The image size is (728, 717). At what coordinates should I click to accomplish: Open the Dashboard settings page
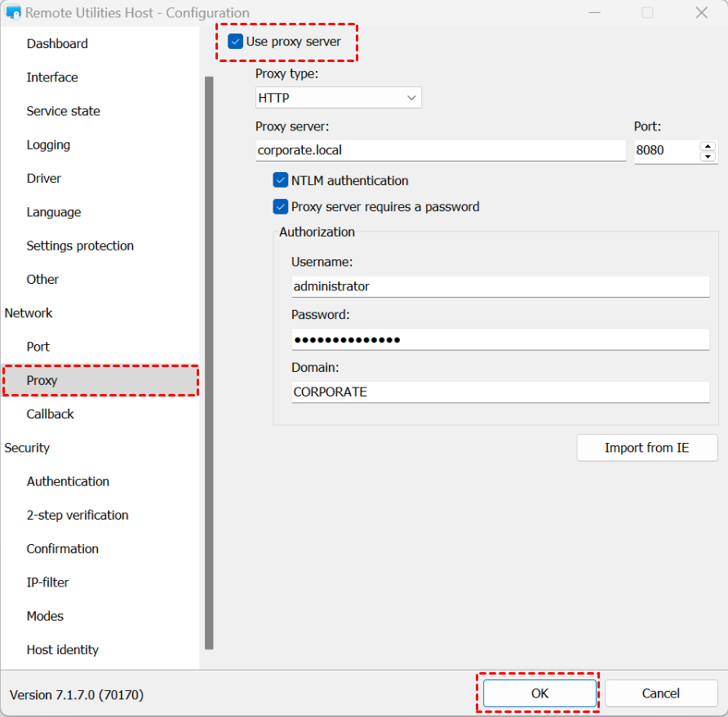tap(57, 43)
